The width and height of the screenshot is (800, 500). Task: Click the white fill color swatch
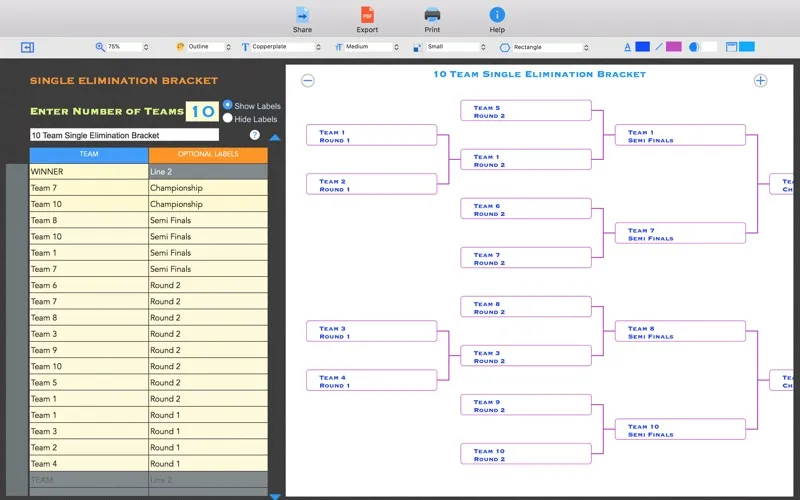[x=709, y=47]
